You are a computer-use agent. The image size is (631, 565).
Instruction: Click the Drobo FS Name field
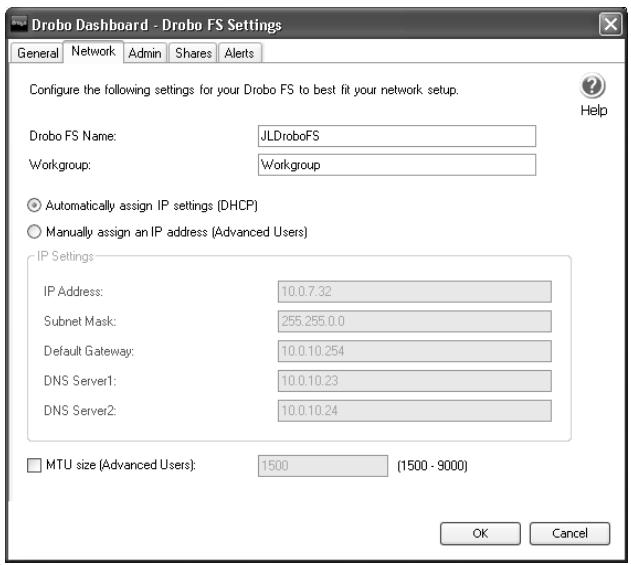point(397,136)
